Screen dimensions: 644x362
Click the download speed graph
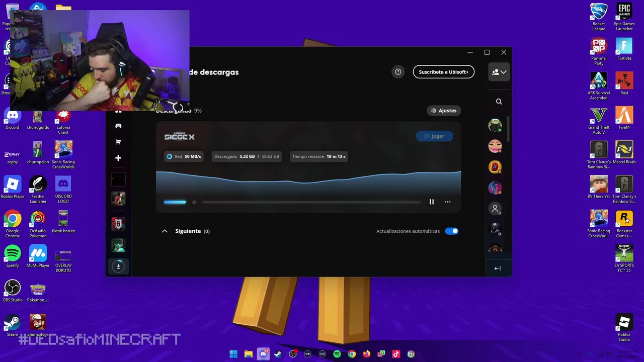click(x=308, y=182)
